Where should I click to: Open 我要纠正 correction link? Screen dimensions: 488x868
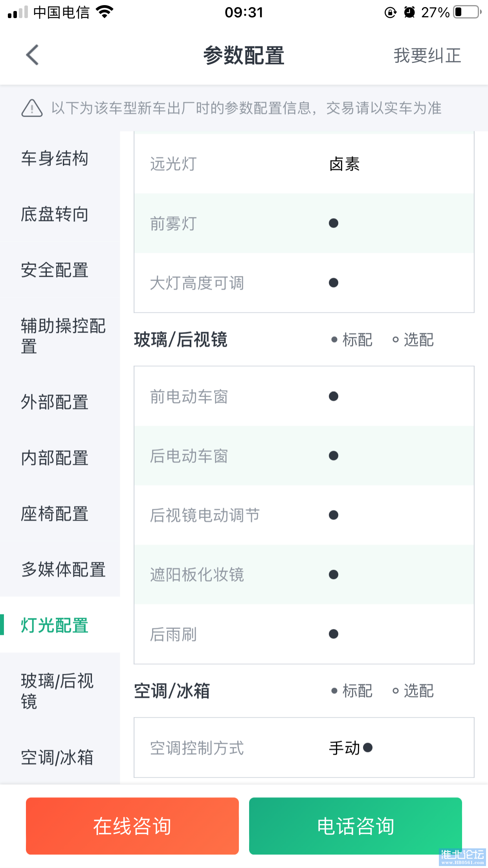point(427,55)
